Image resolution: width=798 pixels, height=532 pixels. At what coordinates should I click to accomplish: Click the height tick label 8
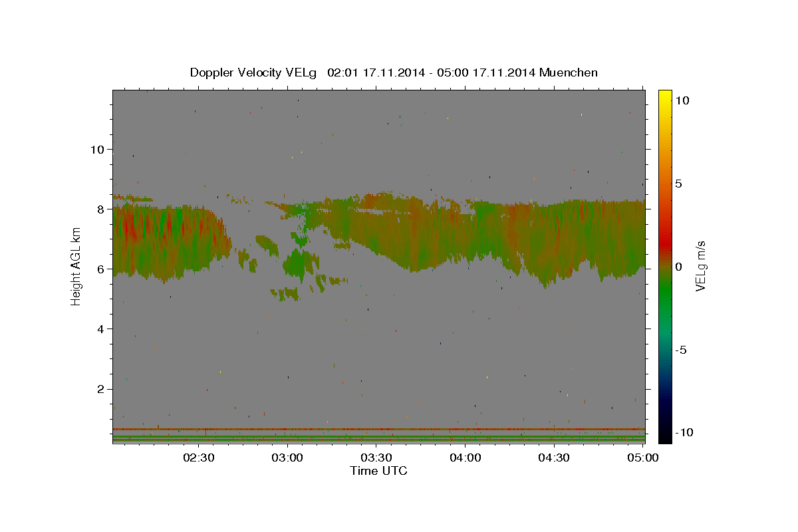(101, 209)
